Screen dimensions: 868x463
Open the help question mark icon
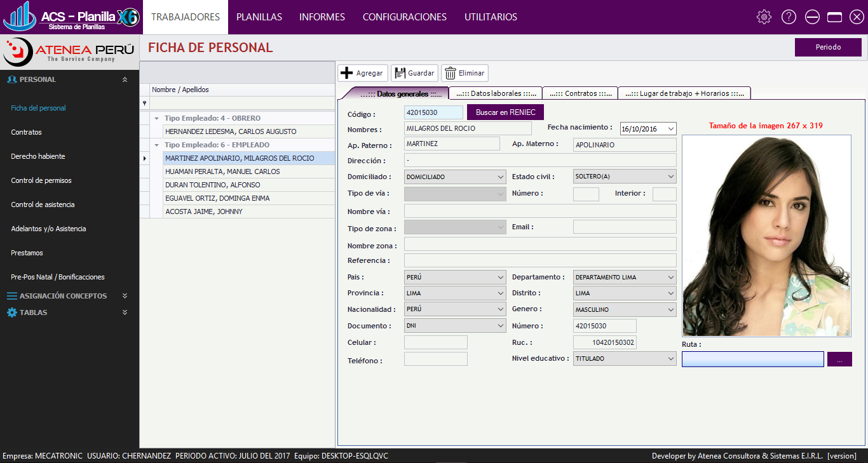coord(789,17)
